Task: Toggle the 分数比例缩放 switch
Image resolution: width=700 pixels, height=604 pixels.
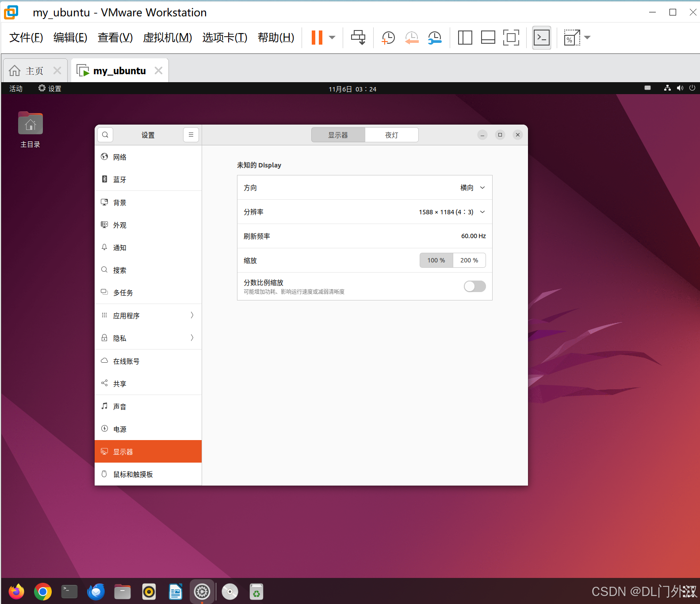Action: pos(474,286)
